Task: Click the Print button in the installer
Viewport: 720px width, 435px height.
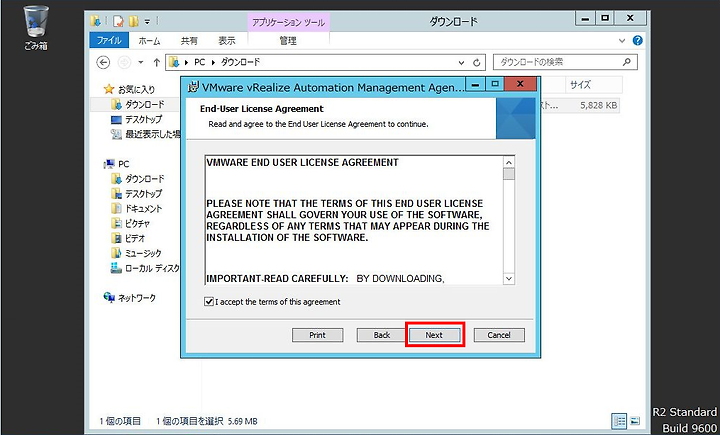Action: click(317, 335)
